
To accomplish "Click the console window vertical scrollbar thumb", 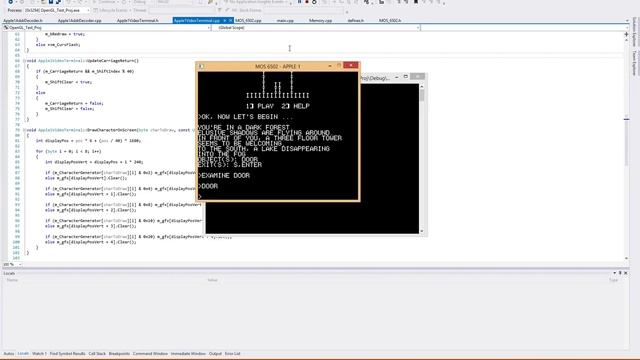I will pos(422,96).
